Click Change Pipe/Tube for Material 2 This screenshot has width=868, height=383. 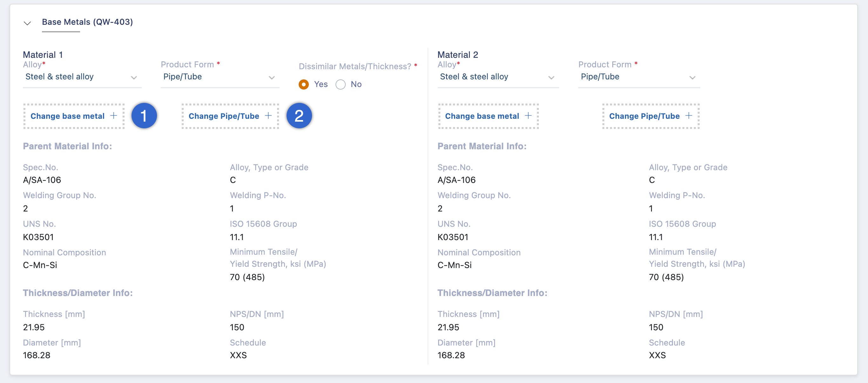651,116
